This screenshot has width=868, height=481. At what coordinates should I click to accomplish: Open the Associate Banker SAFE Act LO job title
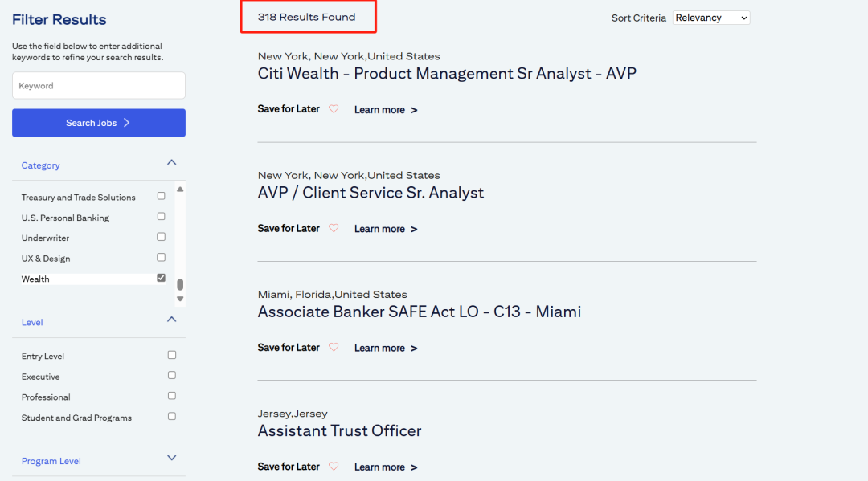click(x=419, y=312)
